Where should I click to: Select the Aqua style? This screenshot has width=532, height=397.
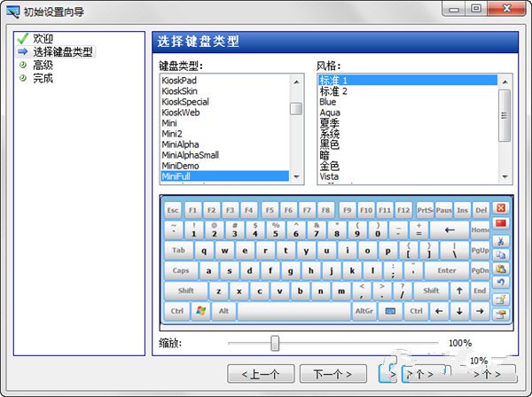(x=408, y=113)
